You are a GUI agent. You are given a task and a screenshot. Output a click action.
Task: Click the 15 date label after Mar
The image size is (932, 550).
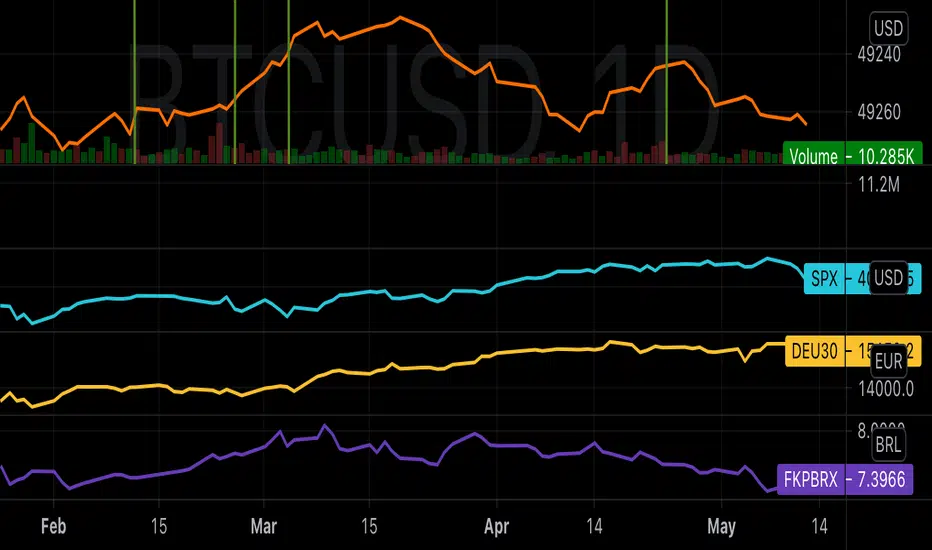[x=369, y=526]
